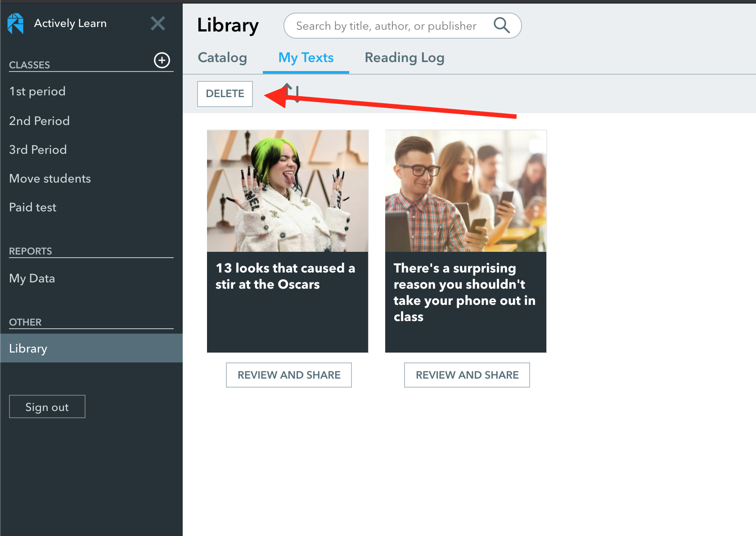Switch to the Catalog tab
756x536 pixels.
pyautogui.click(x=222, y=58)
